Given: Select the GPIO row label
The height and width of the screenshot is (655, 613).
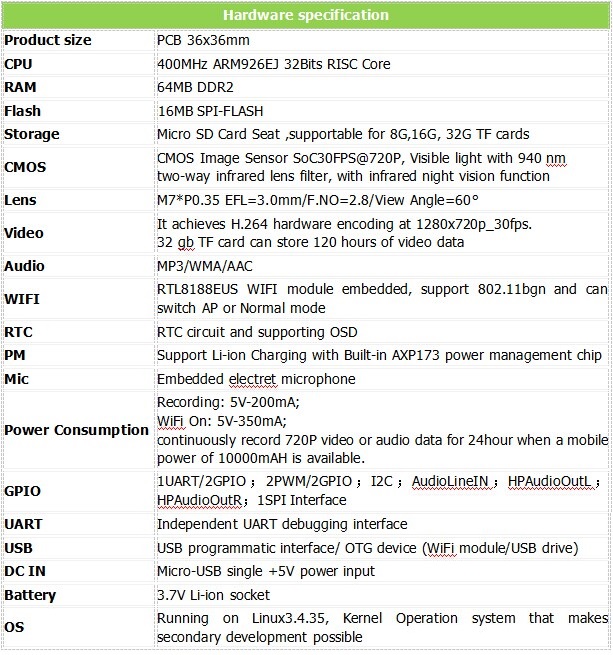Looking at the screenshot, I should [x=23, y=491].
